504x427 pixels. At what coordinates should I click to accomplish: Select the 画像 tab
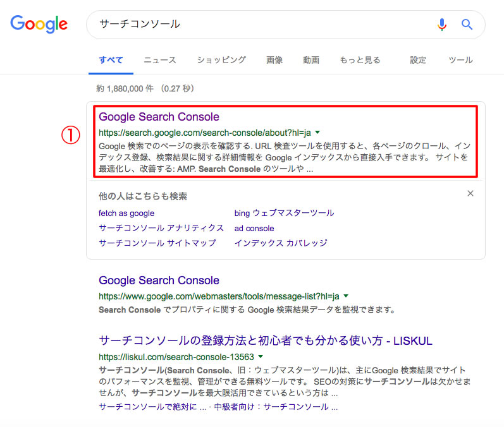point(274,60)
